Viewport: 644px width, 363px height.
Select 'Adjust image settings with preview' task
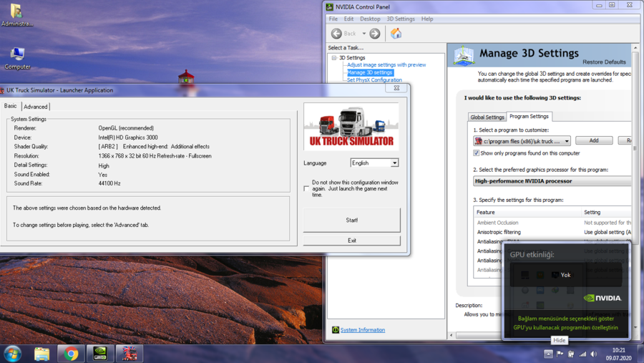tap(386, 65)
